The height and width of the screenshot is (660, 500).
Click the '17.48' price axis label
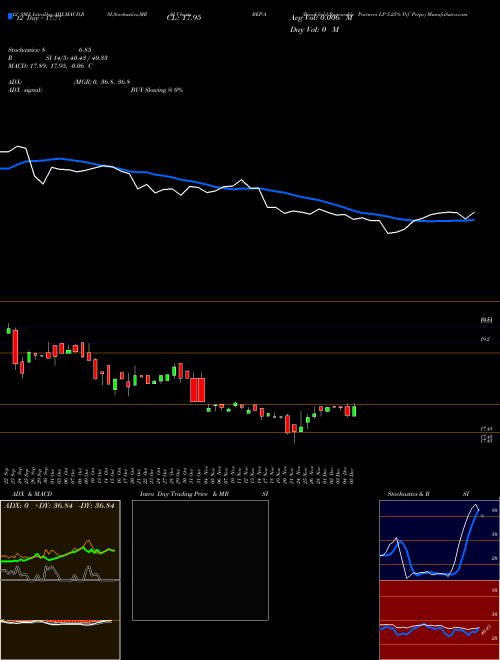[x=487, y=428]
